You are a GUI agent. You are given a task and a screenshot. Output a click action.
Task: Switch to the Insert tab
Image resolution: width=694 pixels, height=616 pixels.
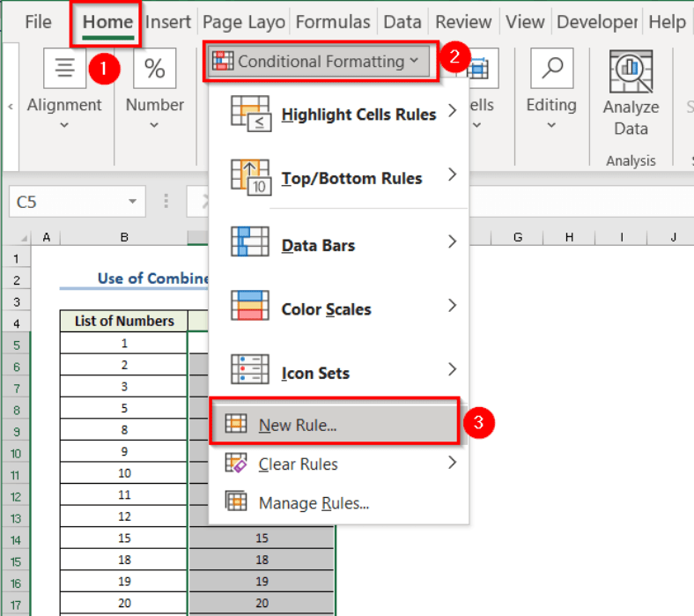tap(167, 22)
